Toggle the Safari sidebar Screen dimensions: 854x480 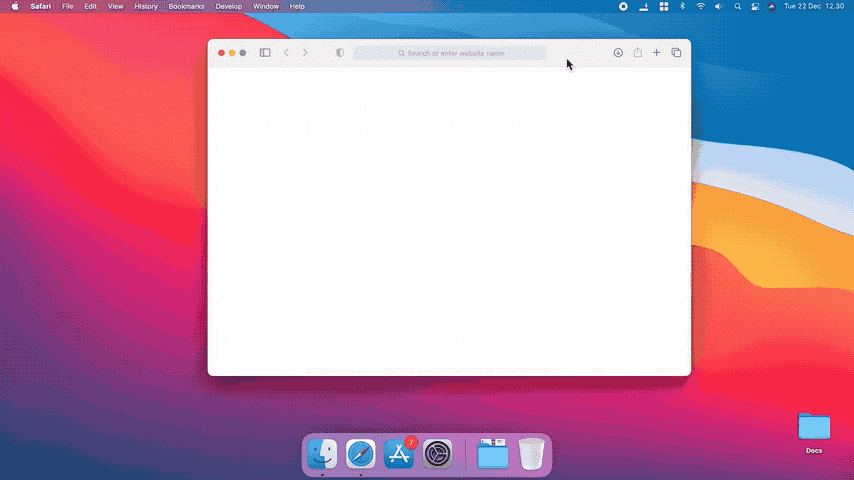coord(265,53)
